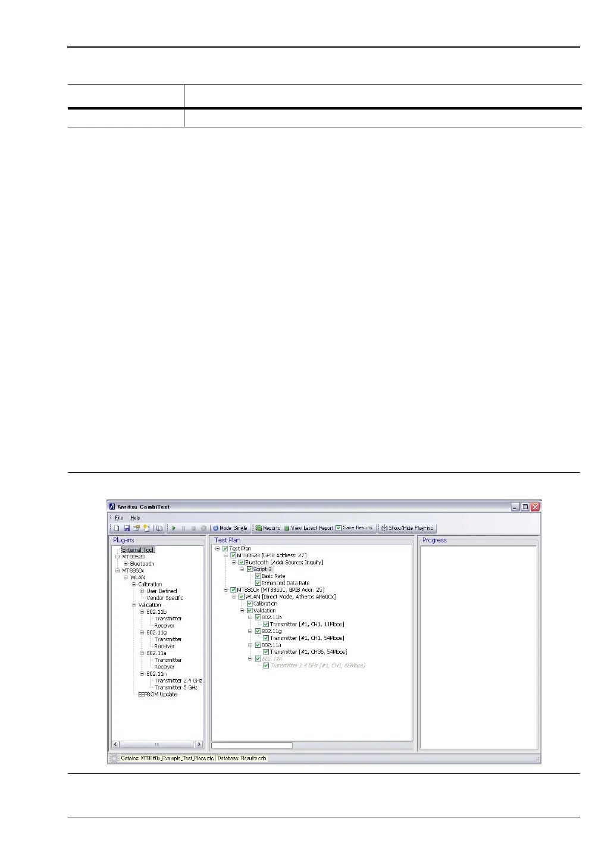
Task: Toggle the WLAN [Direct Mode] checkbox
Action: coord(242,597)
